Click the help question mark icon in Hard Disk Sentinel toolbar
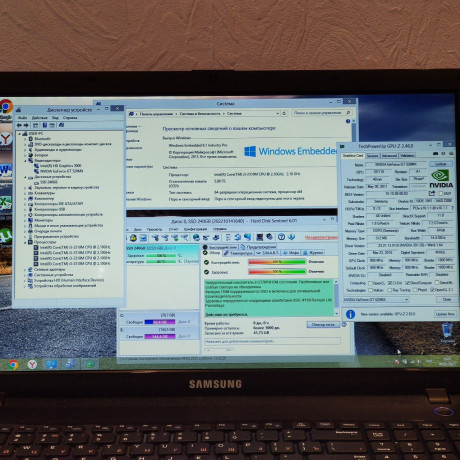Screen dimensions: 460x460 (x=281, y=237)
